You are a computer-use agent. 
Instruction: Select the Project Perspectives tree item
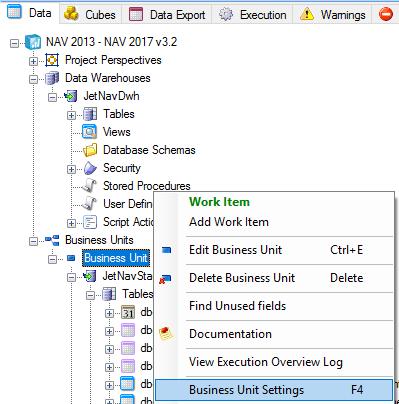(x=113, y=60)
